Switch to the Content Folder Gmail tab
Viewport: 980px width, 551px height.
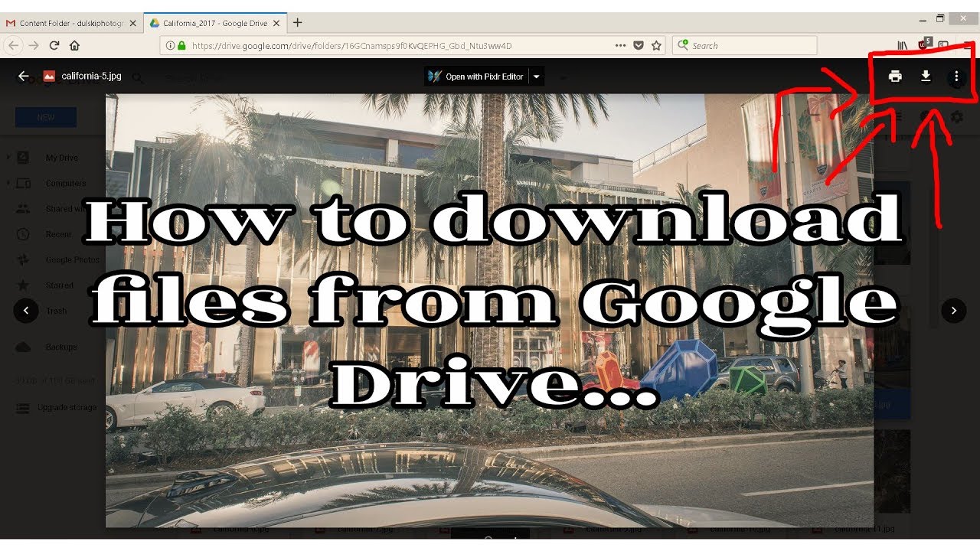[x=71, y=23]
